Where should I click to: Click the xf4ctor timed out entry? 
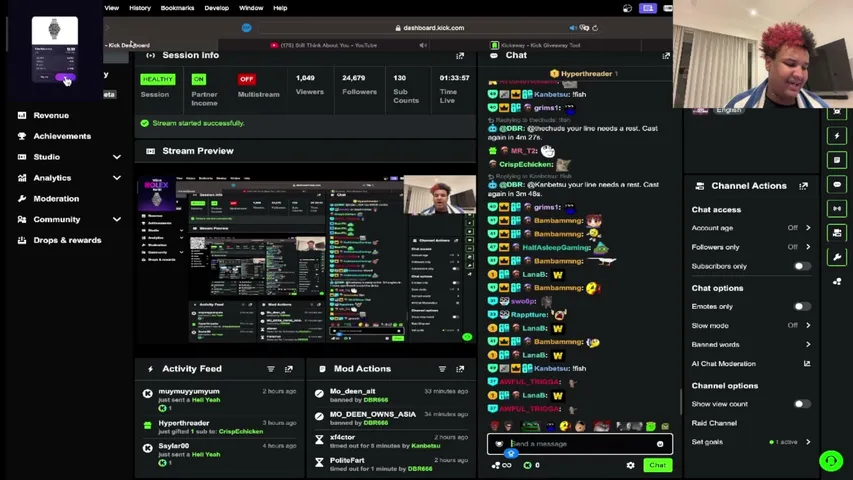tap(391, 441)
